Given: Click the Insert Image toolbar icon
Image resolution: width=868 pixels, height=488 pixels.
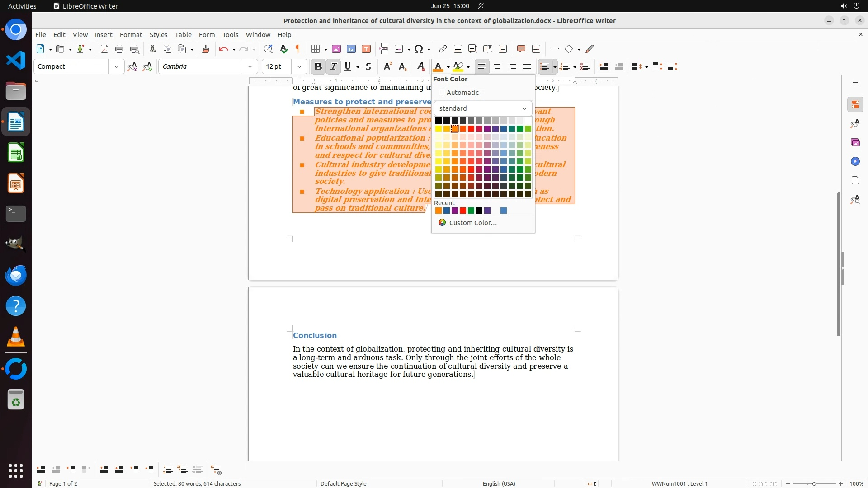Looking at the screenshot, I should coord(336,49).
